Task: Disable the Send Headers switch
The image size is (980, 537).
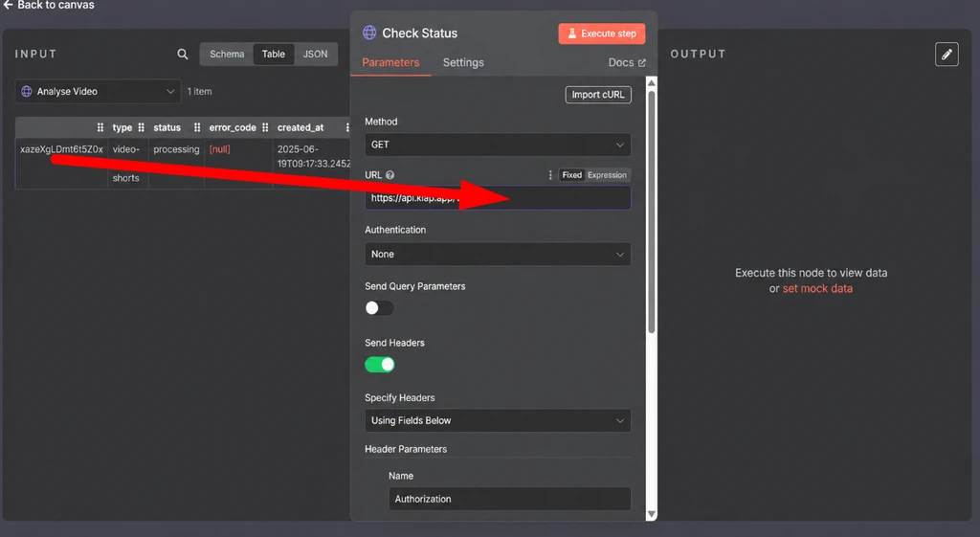Action: pos(379,365)
